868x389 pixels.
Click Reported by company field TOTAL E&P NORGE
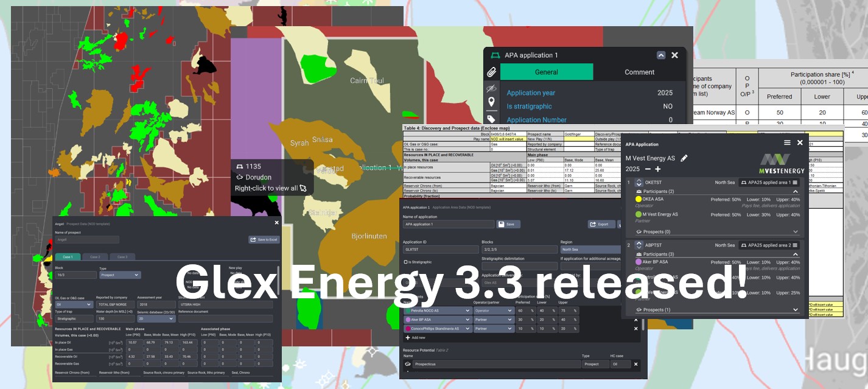(114, 304)
